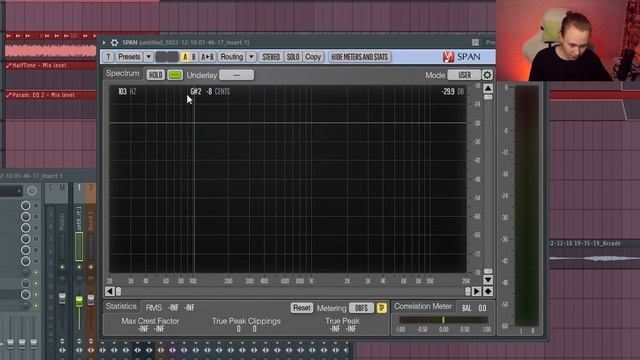The width and height of the screenshot is (640, 360).
Task: Open SPAN help question mark button
Action: tap(108, 57)
